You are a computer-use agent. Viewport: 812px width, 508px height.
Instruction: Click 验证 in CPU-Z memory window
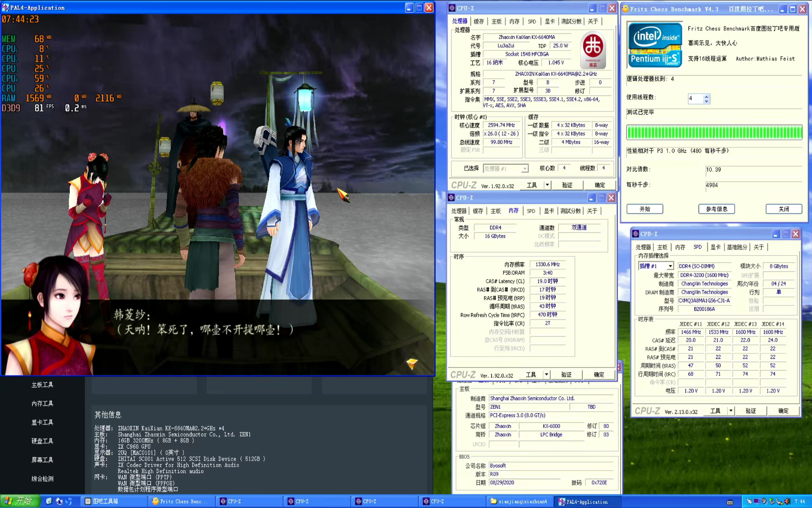pyautogui.click(x=566, y=375)
